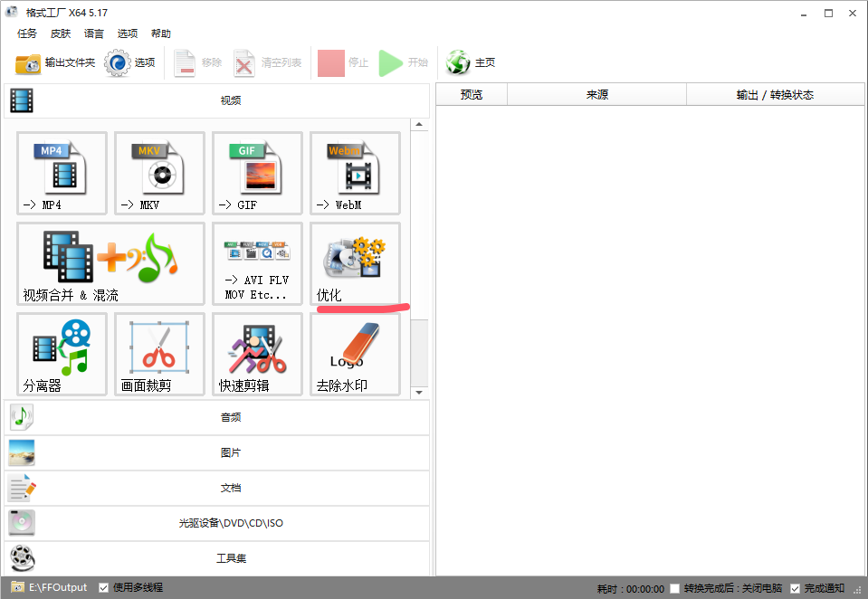Click the video list scroll-down arrow
868x599 pixels.
coord(419,393)
